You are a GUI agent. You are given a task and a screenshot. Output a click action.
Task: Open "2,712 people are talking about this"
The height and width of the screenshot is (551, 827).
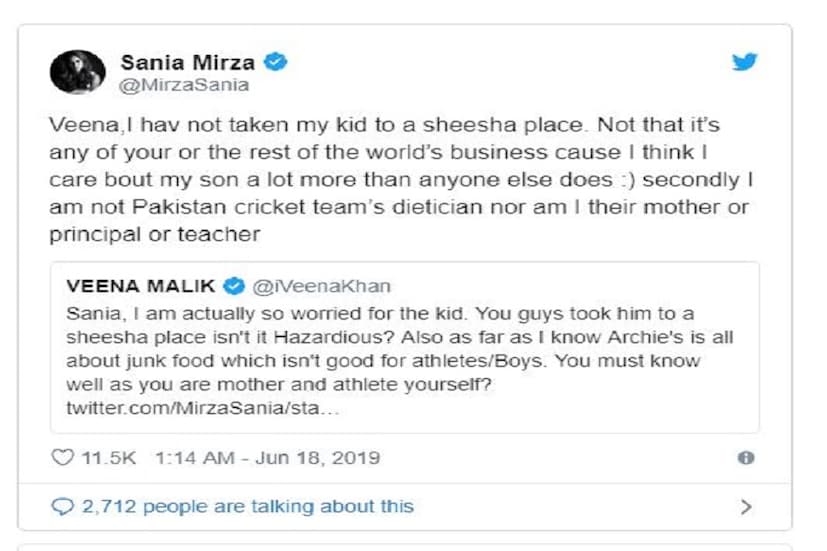[247, 507]
